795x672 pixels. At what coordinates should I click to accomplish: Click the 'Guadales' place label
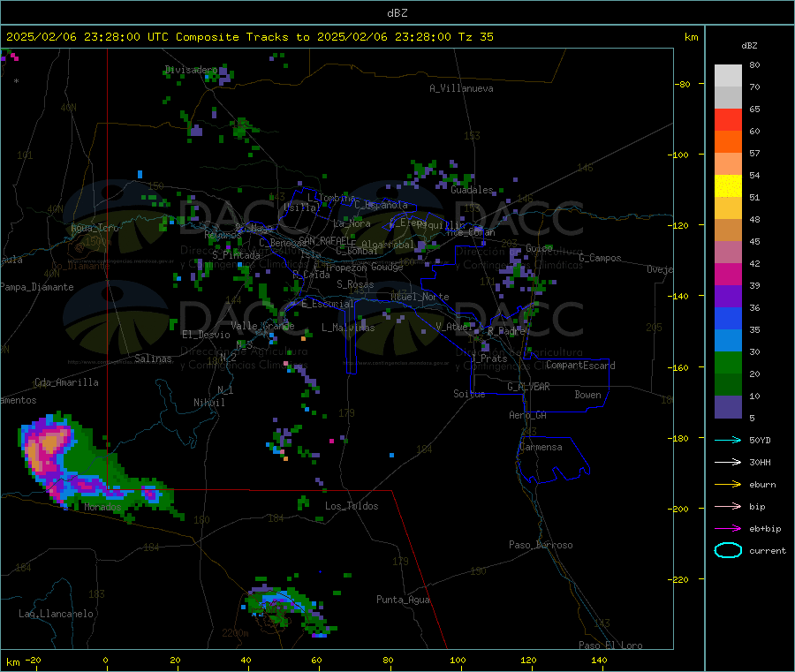point(472,190)
